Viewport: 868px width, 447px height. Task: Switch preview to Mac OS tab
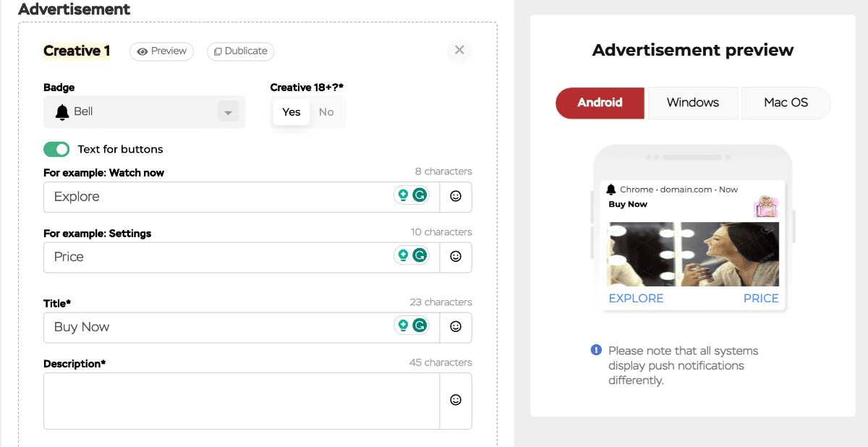coord(786,103)
